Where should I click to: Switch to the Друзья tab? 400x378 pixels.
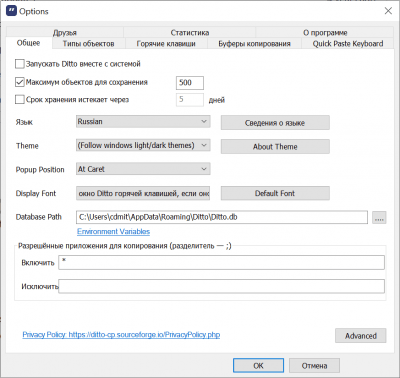(x=65, y=32)
